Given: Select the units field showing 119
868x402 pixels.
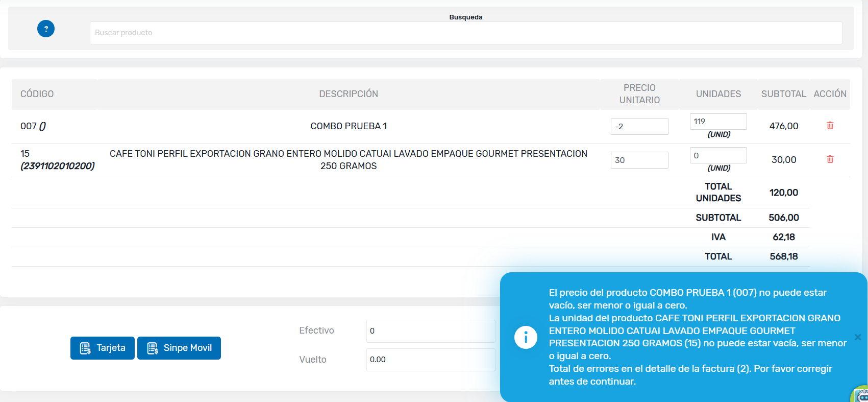Looking at the screenshot, I should 718,122.
